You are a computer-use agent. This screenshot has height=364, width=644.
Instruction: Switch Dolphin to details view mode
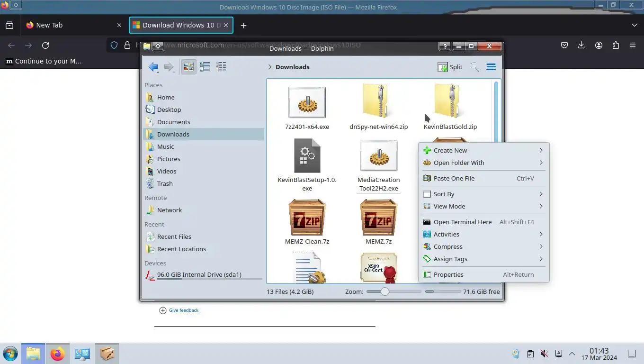click(x=221, y=67)
